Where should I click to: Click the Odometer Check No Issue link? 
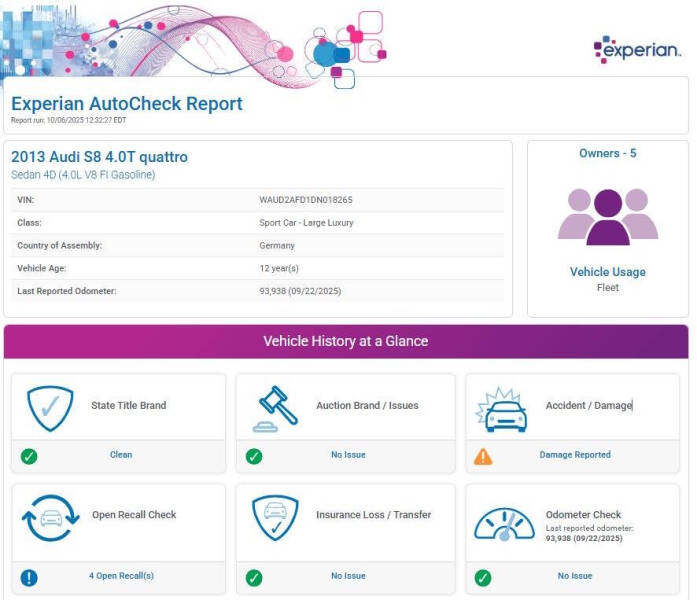pos(575,576)
